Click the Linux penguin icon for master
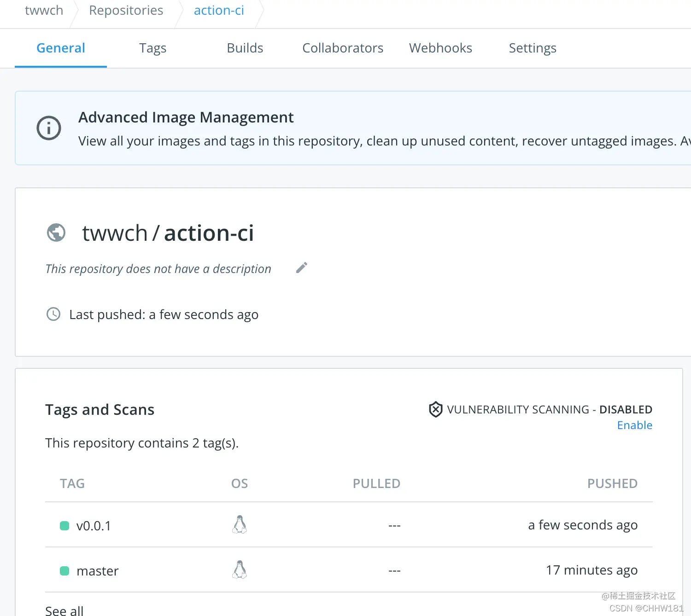Screen dimensions: 691x616 (x=240, y=570)
